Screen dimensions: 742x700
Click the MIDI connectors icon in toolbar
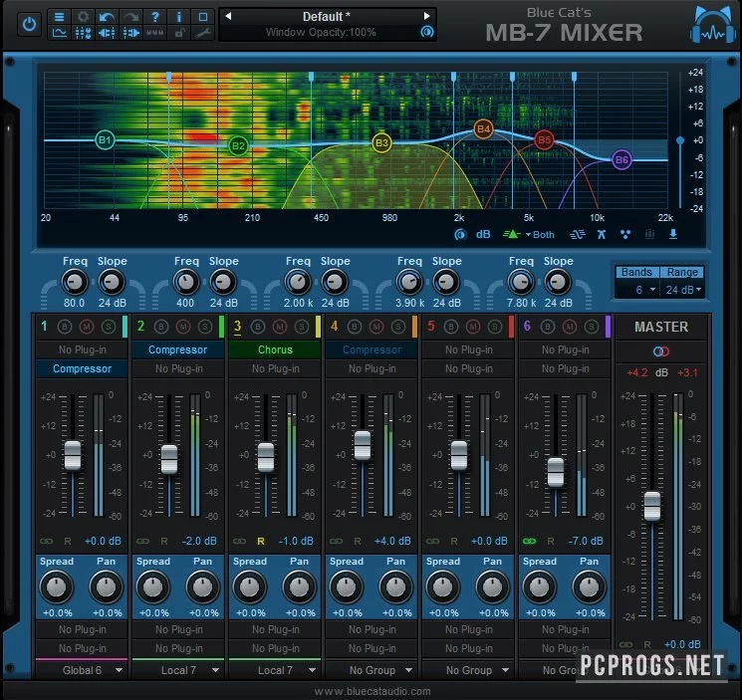[x=155, y=33]
